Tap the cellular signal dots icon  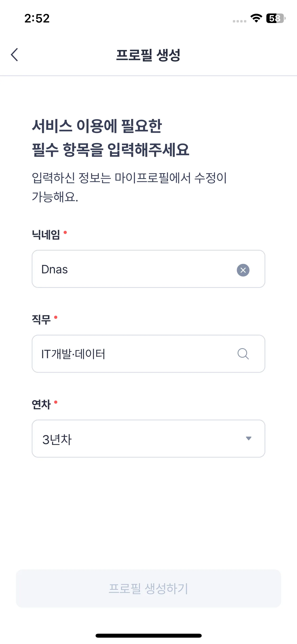(x=239, y=21)
